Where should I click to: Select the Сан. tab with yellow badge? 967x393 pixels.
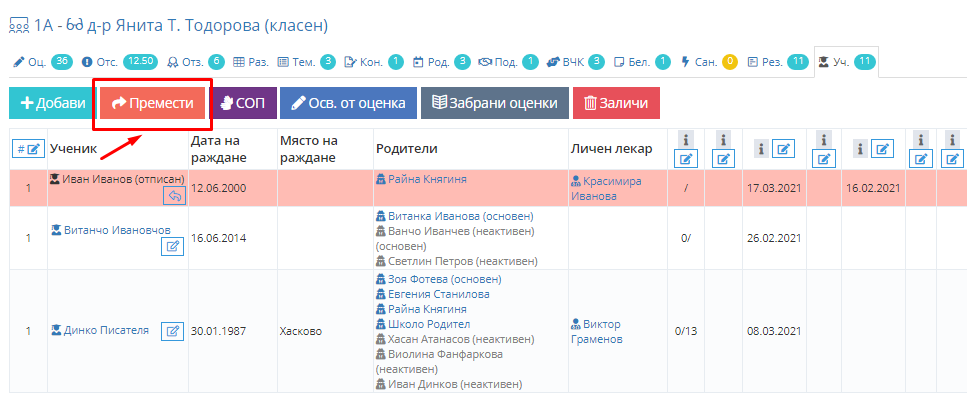[x=709, y=62]
